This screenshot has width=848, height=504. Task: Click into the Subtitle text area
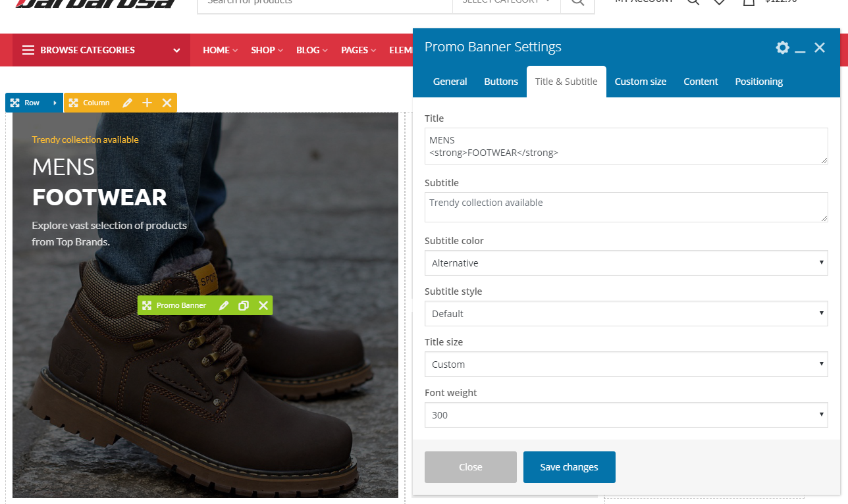point(626,207)
